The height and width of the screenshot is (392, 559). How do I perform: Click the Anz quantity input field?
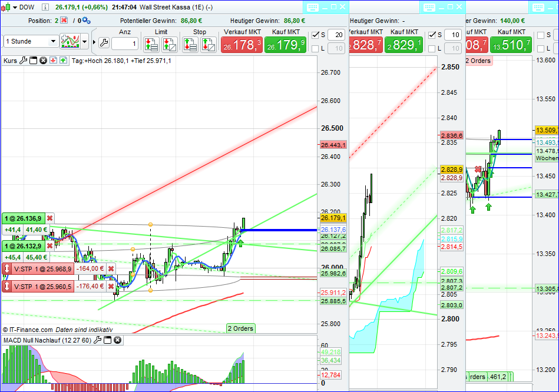(x=125, y=43)
